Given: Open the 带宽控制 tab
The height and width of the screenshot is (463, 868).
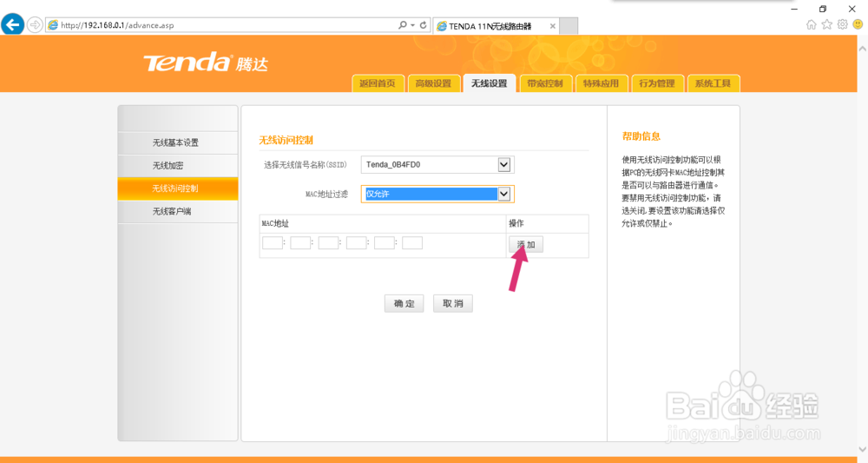Looking at the screenshot, I should pos(545,83).
